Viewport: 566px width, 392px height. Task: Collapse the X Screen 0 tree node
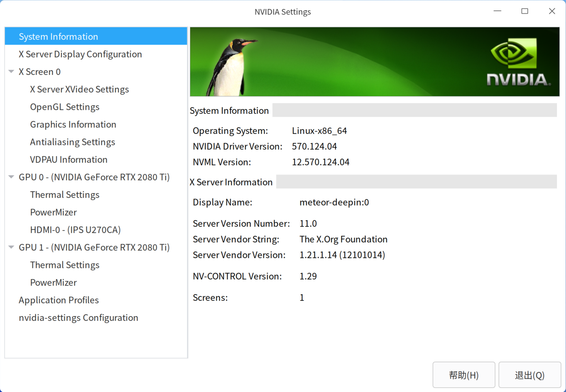point(11,72)
